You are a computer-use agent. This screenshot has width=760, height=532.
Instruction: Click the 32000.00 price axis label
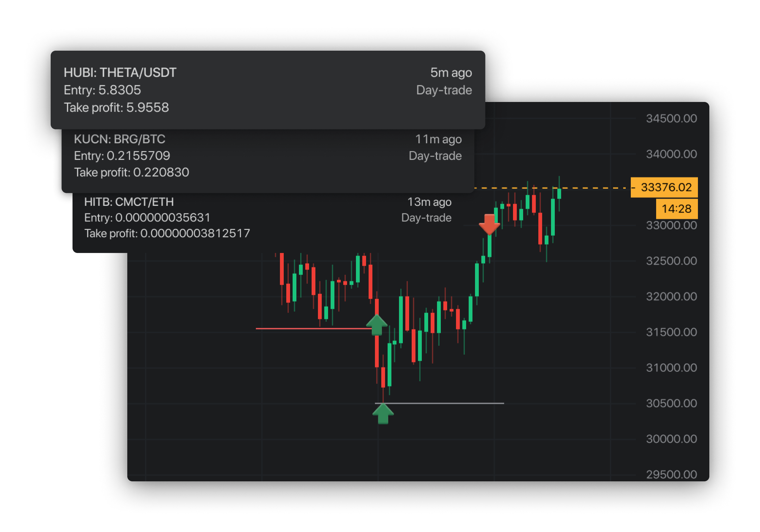(671, 297)
